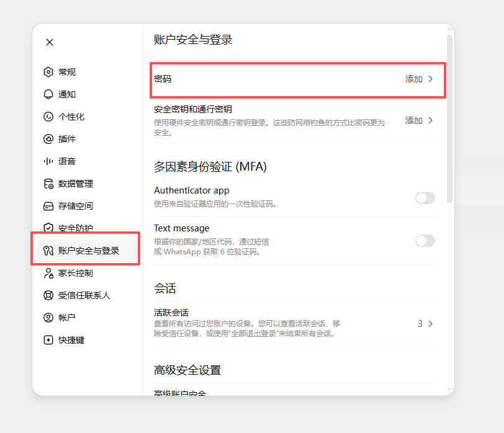Viewport: 504px width, 433px height.
Task: Click the 高级安全设置 heading
Action: click(187, 370)
